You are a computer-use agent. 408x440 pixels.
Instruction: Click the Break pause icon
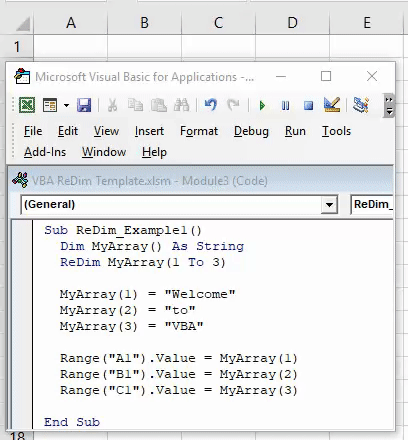pos(285,106)
